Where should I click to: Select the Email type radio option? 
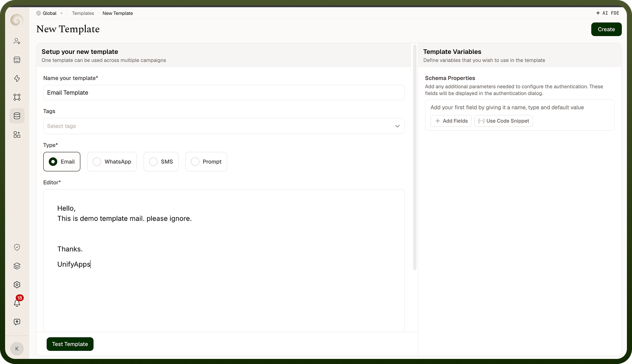tap(62, 162)
